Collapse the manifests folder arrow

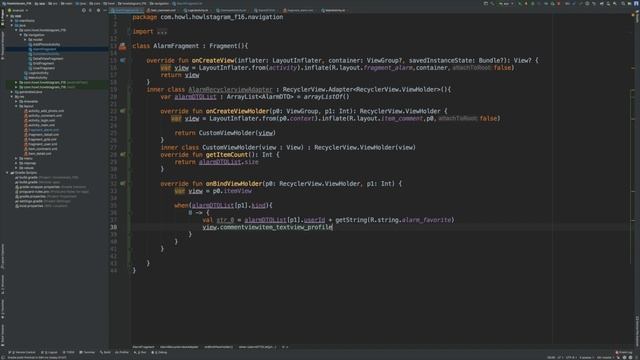pyautogui.click(x=12, y=21)
